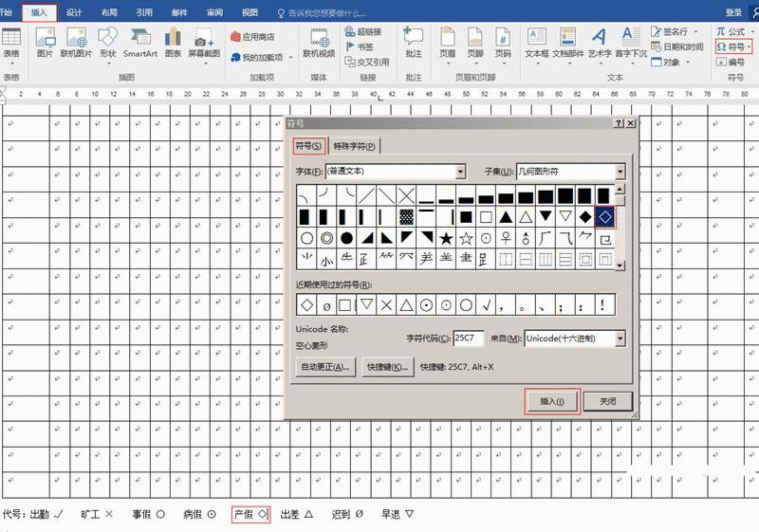
Task: Switch to the 插入 ribbon tab
Action: 39,12
